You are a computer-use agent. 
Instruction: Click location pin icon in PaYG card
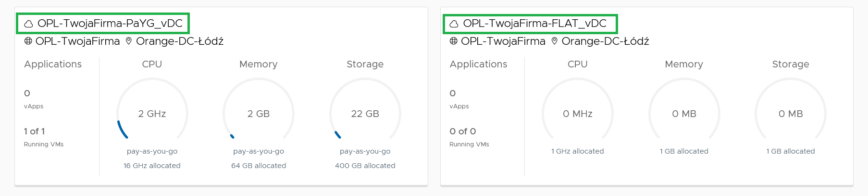coord(128,41)
